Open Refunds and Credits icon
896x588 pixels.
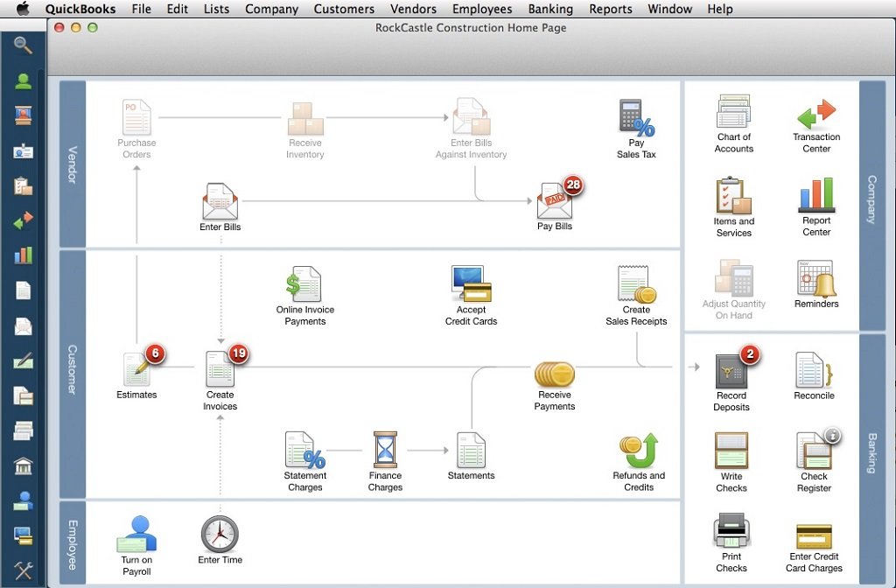(x=639, y=451)
